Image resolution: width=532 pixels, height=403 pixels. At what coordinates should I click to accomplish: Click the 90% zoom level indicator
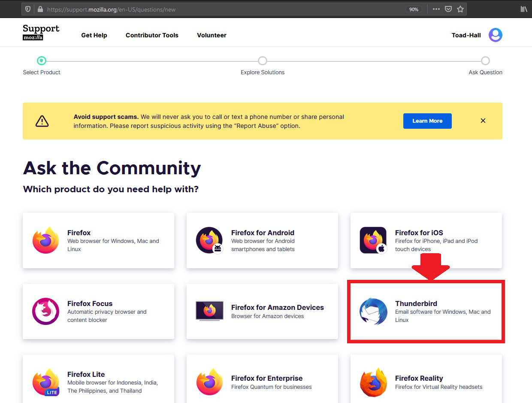click(414, 9)
